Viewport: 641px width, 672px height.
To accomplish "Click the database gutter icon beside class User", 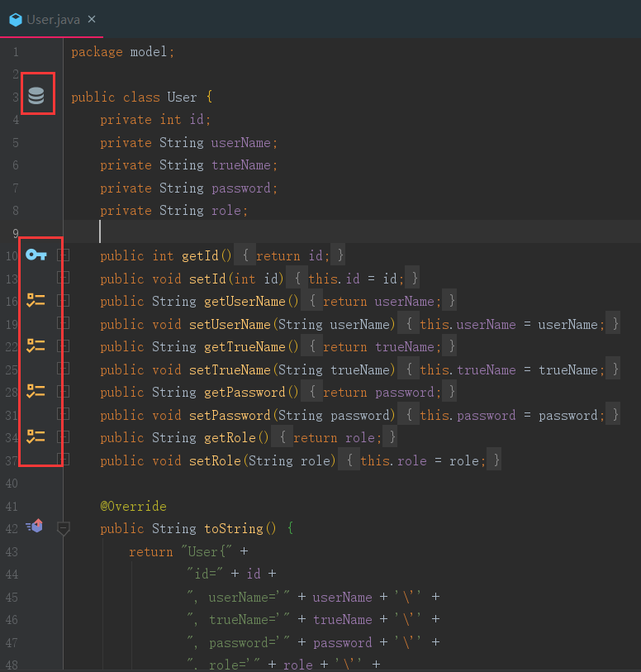I will pos(36,95).
